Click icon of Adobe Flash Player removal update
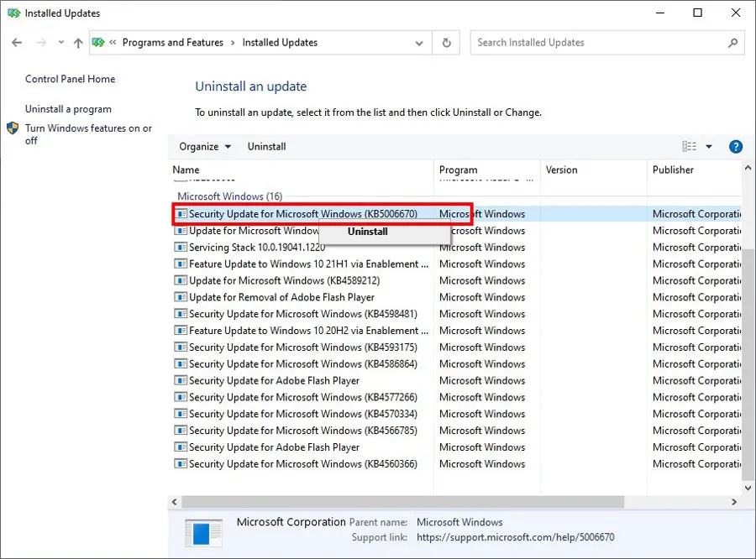This screenshot has height=559, width=756. (x=181, y=297)
